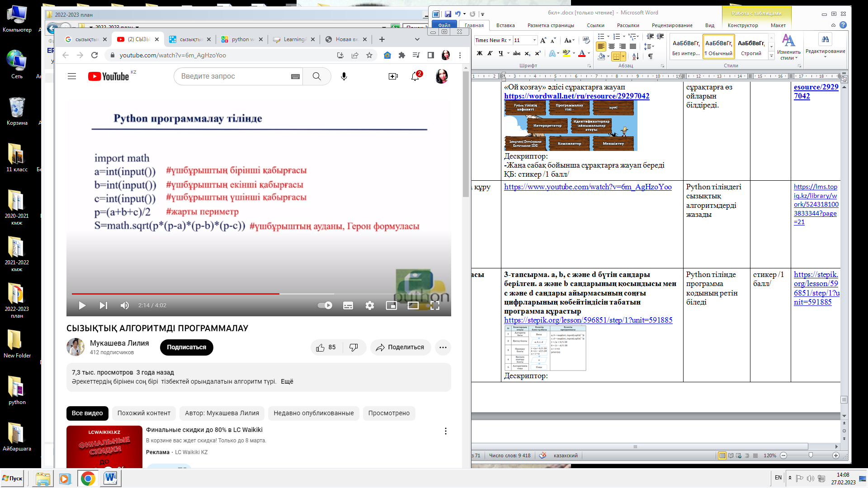Image resolution: width=868 pixels, height=488 pixels.
Task: Enter full screen video mode
Action: (435, 305)
